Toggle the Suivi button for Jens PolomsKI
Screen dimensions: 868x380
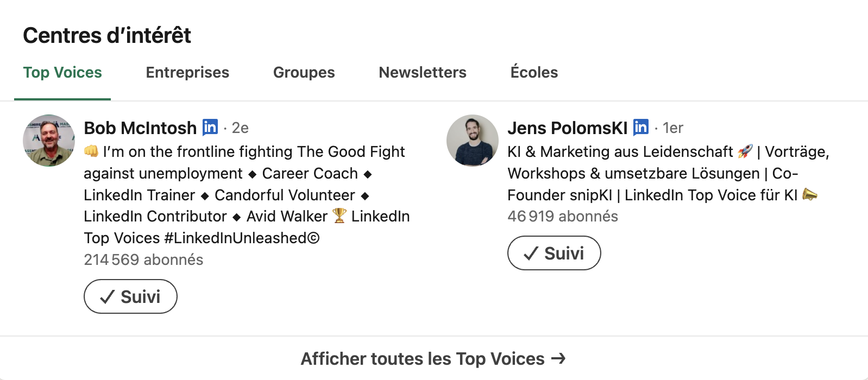pyautogui.click(x=554, y=253)
